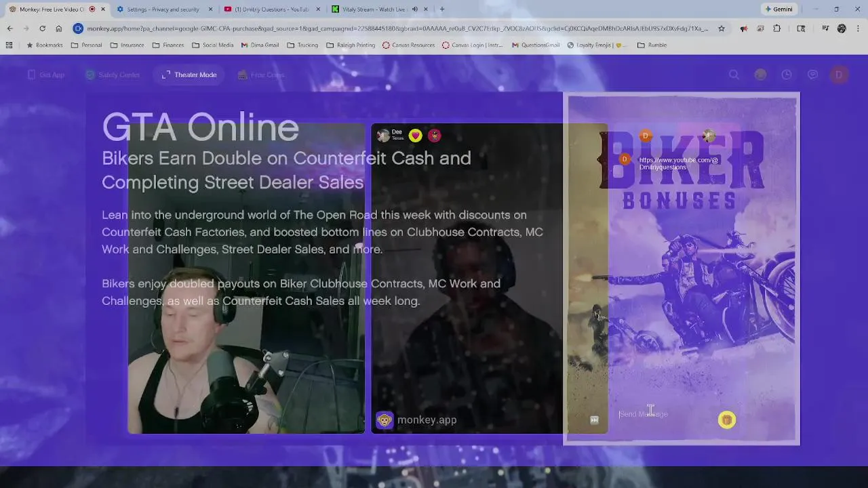Open Chrome's three-dot menu
Screen dimensions: 868x488
click(858, 28)
